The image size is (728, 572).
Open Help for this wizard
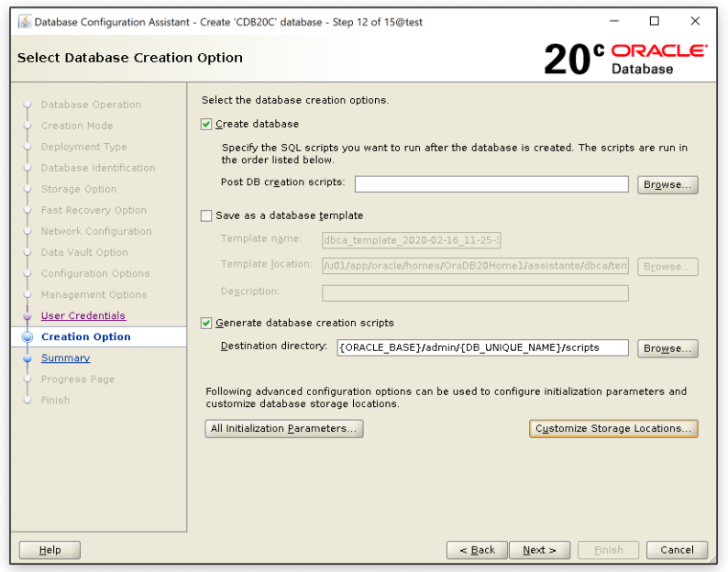50,550
